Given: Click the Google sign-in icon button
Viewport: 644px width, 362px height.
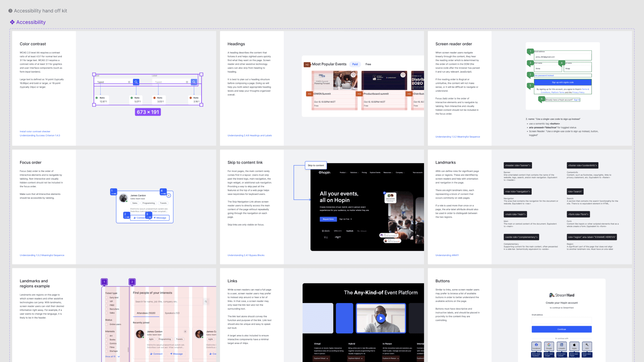Looking at the screenshot, I should [549, 346].
